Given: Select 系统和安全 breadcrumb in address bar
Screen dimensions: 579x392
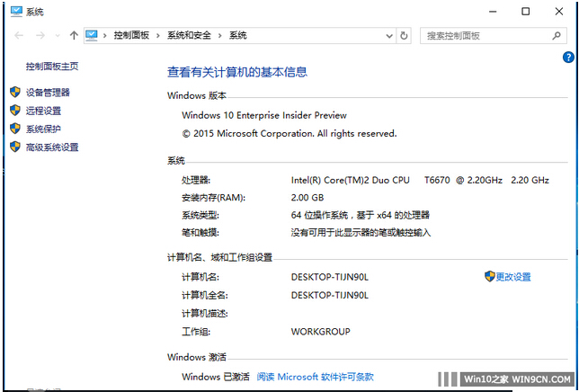Looking at the screenshot, I should 189,35.
